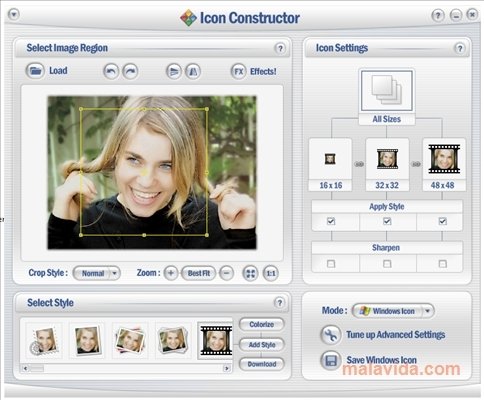This screenshot has width=484, height=400.
Task: Click the style list scrollbar thumb
Action: [x=37, y=368]
